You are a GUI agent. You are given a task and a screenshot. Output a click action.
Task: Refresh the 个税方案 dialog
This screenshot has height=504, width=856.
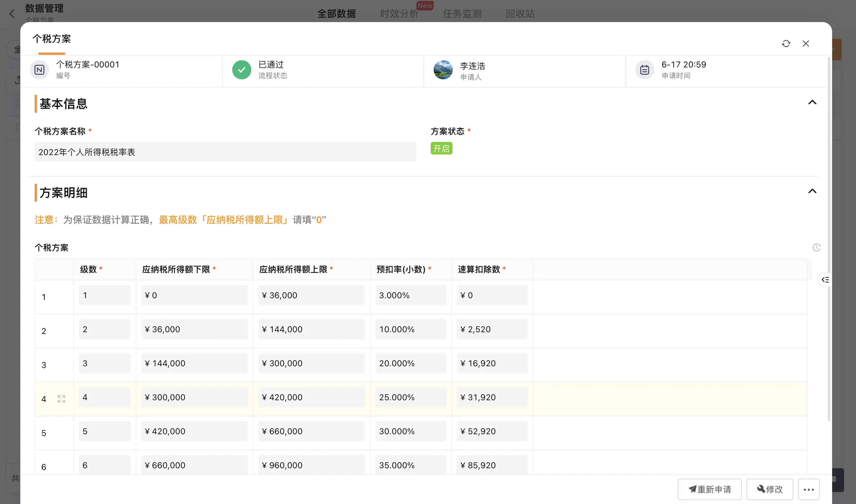tap(786, 44)
